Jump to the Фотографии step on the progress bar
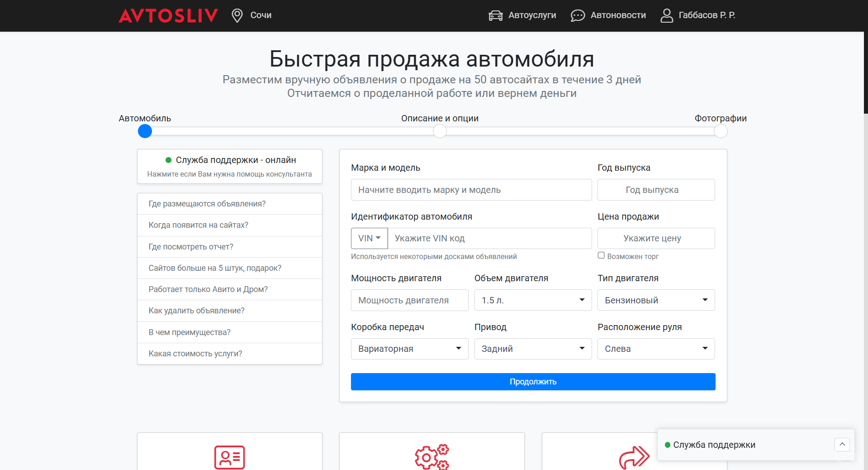The height and width of the screenshot is (470, 868). pyautogui.click(x=721, y=131)
